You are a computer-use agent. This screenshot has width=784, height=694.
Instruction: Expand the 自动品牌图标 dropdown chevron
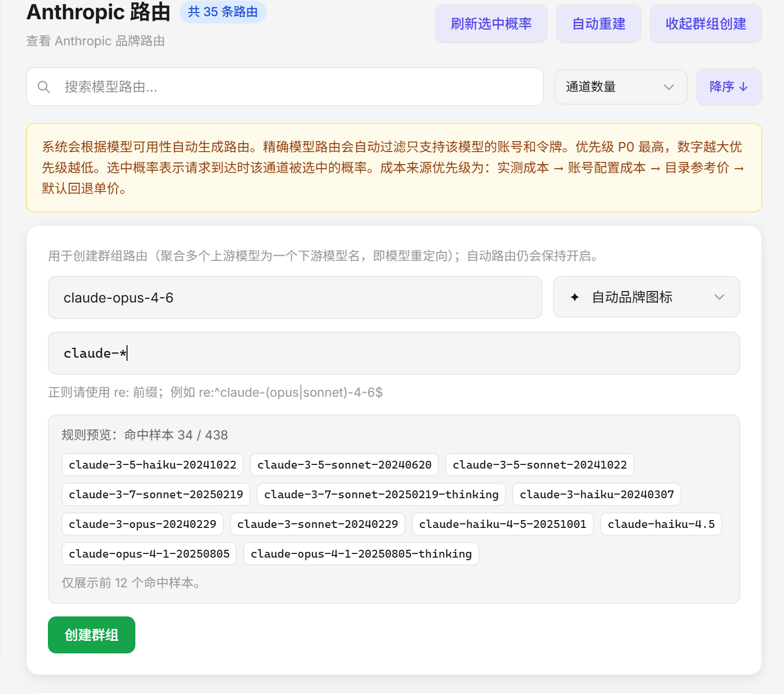click(719, 297)
